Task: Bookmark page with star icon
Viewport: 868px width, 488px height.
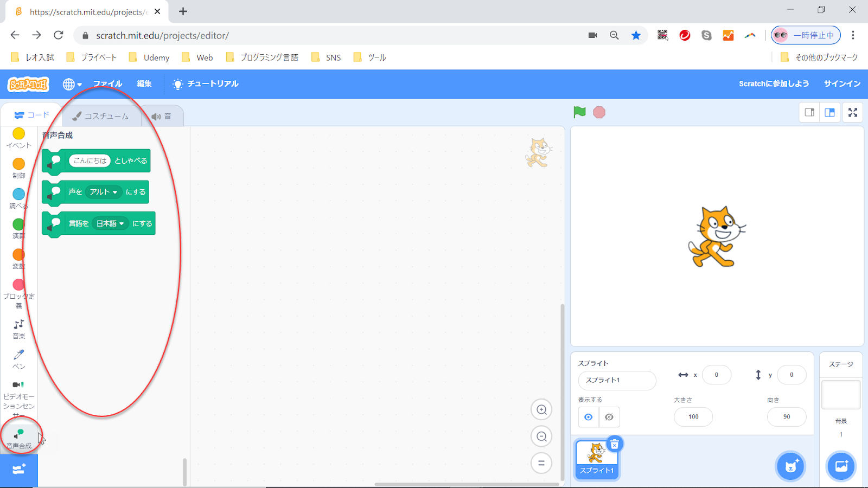Action: [x=636, y=35]
